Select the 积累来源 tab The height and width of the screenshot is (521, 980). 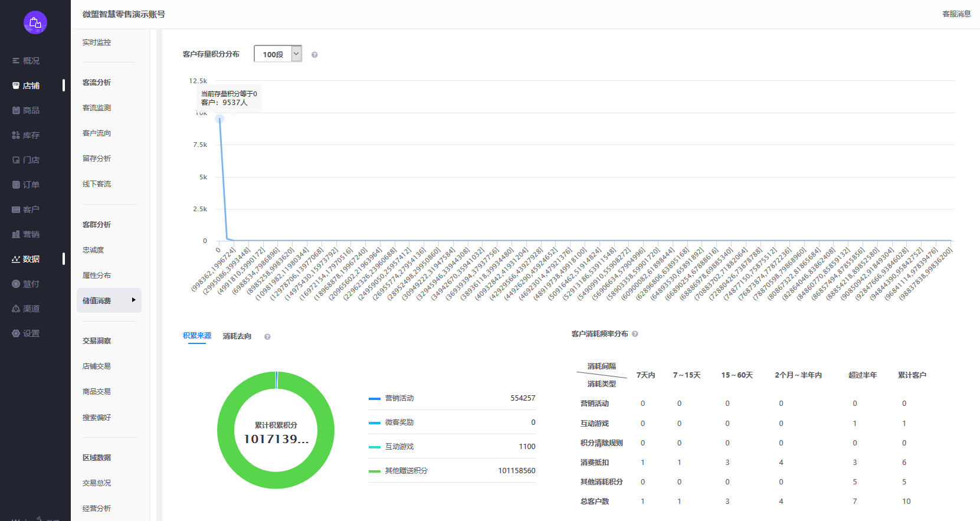click(x=197, y=336)
